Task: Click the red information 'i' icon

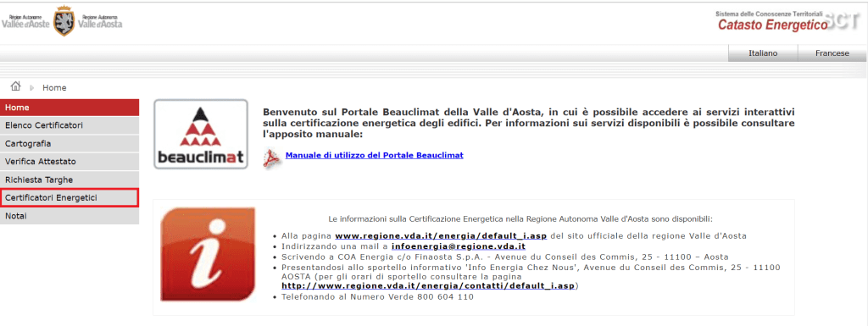Action: tap(208, 254)
